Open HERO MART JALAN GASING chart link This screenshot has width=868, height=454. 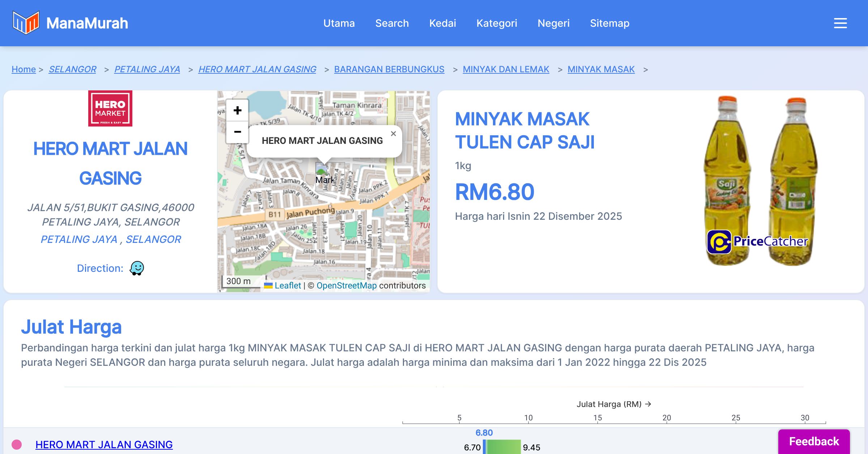tap(104, 445)
